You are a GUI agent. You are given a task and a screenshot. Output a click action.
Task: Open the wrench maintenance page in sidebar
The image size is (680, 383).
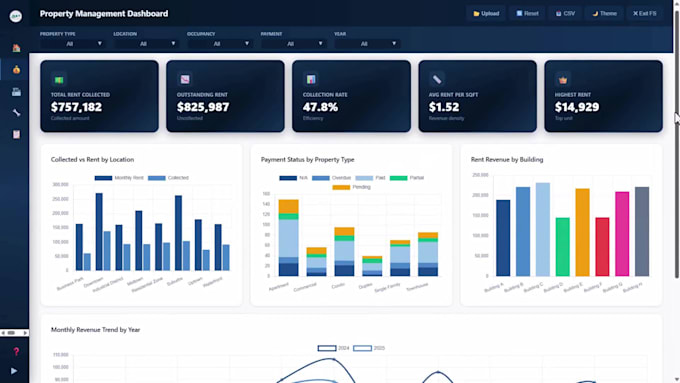pos(16,113)
